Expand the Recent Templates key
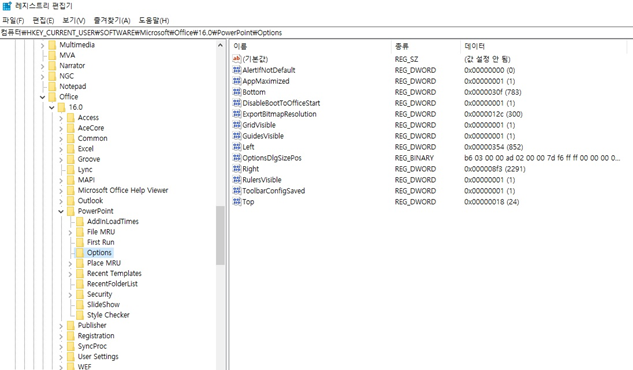633x370 pixels. pyautogui.click(x=70, y=274)
